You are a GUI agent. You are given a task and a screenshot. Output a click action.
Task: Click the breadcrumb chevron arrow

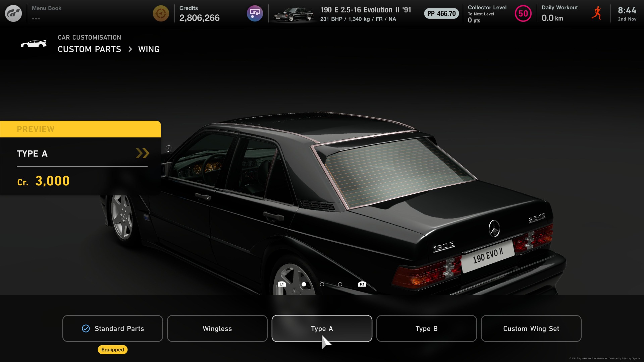[x=130, y=49]
